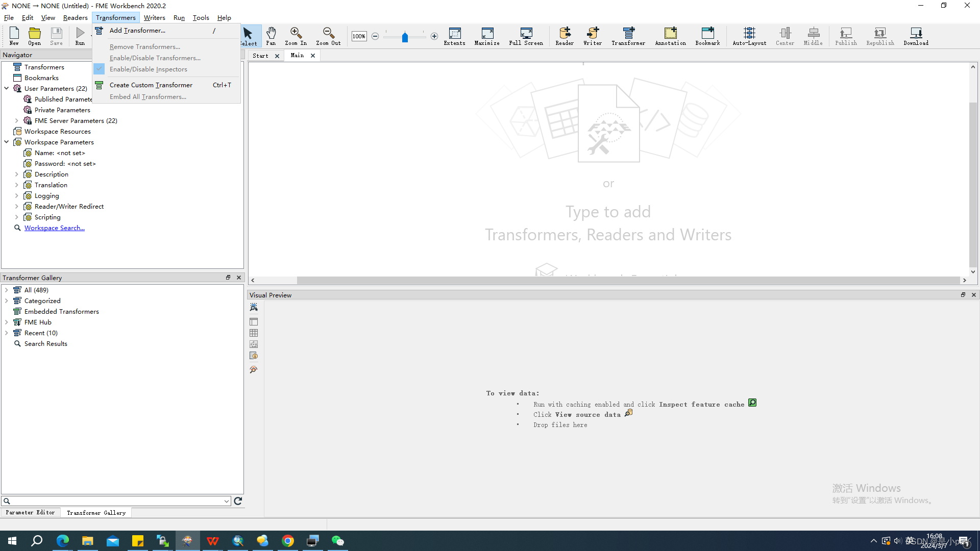980x551 pixels.
Task: Refresh the Transformer Gallery search
Action: tap(238, 501)
